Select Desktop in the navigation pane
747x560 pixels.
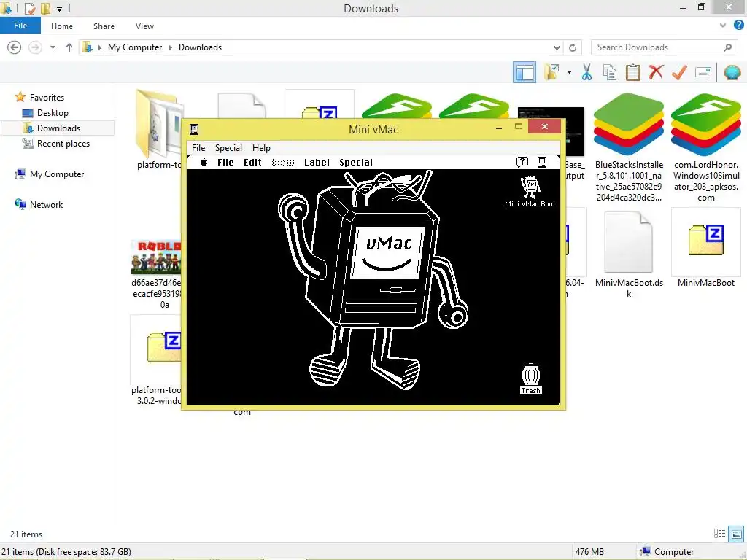click(x=53, y=113)
